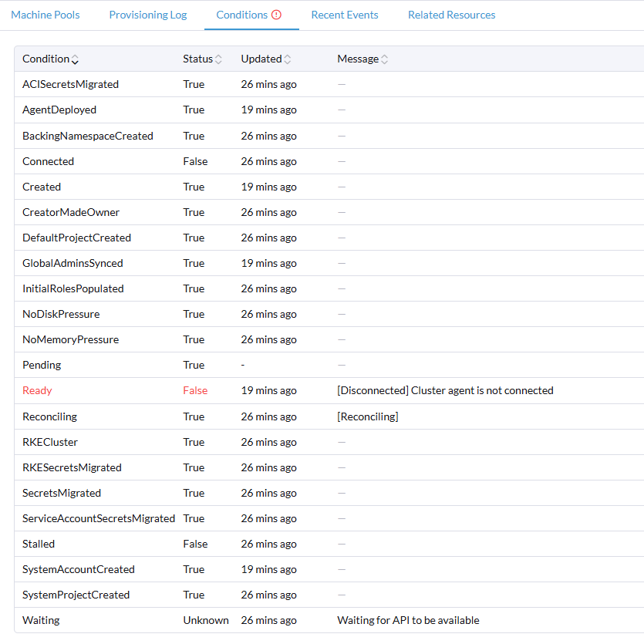Click the Unknown status of Waiting row

pos(206,621)
